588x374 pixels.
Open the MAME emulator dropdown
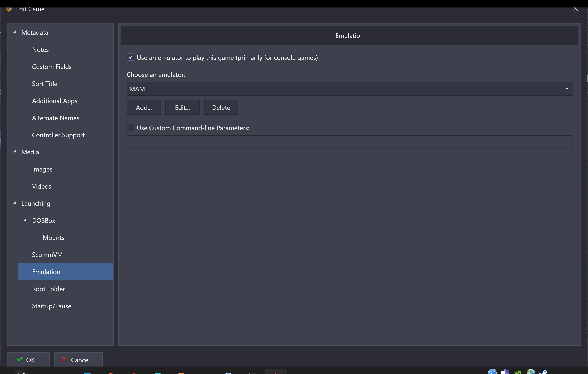pyautogui.click(x=349, y=89)
